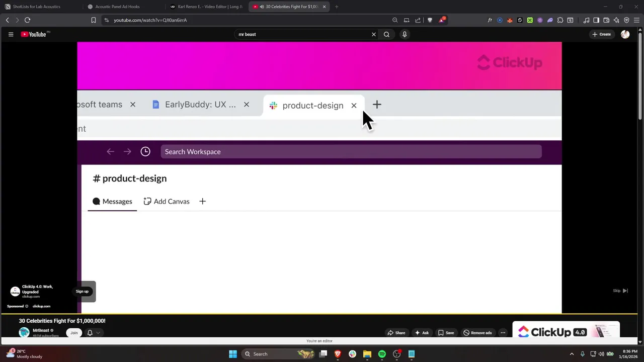Open the YouTube guide hamburger menu

(x=11, y=34)
